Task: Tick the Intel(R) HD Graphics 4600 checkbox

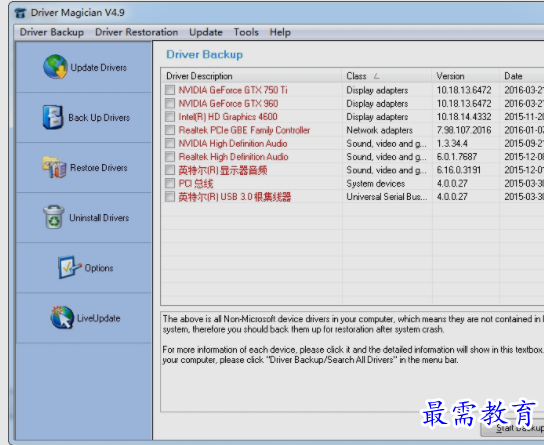Action: pyautogui.click(x=170, y=117)
